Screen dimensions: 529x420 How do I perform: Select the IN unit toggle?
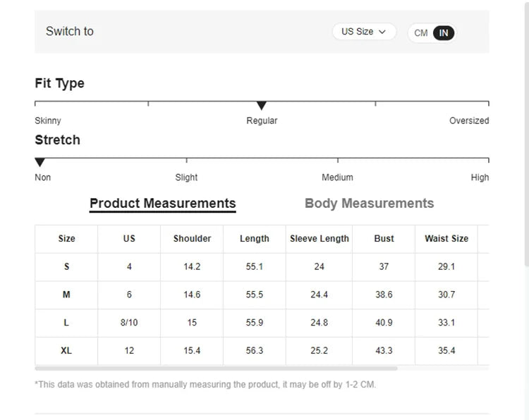coord(443,33)
